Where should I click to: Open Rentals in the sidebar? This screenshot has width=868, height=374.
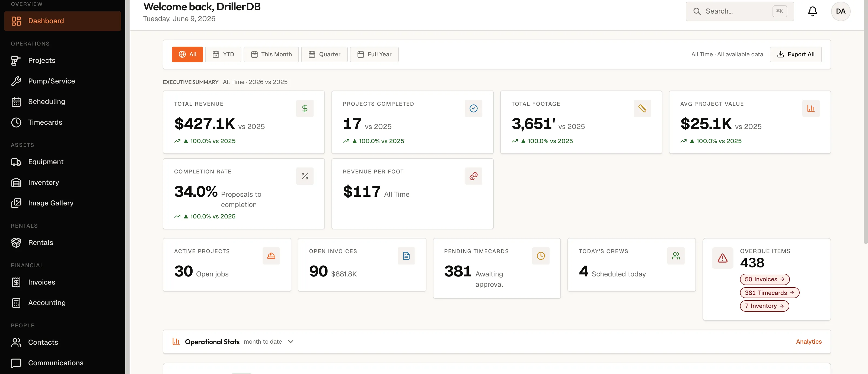click(62, 243)
